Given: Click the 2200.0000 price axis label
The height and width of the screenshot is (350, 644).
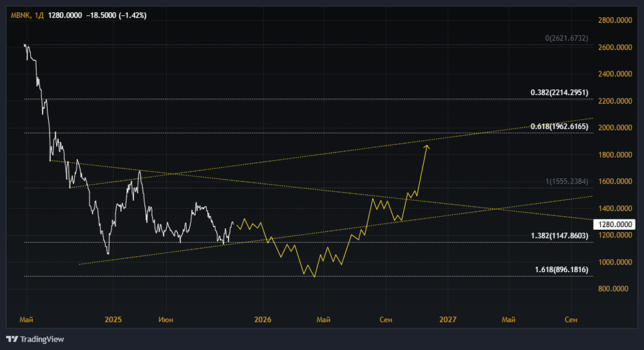Looking at the screenshot, I should pos(615,101).
